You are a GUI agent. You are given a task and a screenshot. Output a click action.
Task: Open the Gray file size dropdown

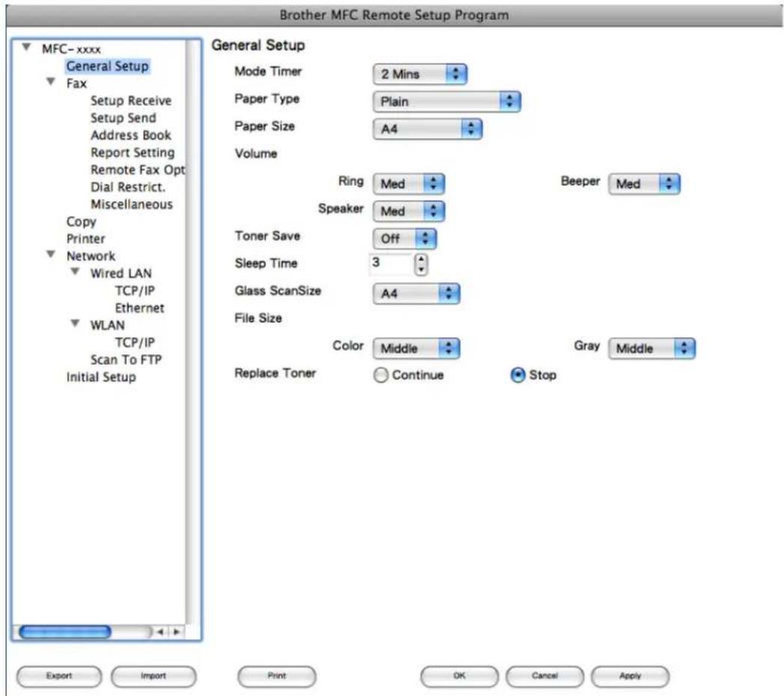651,348
